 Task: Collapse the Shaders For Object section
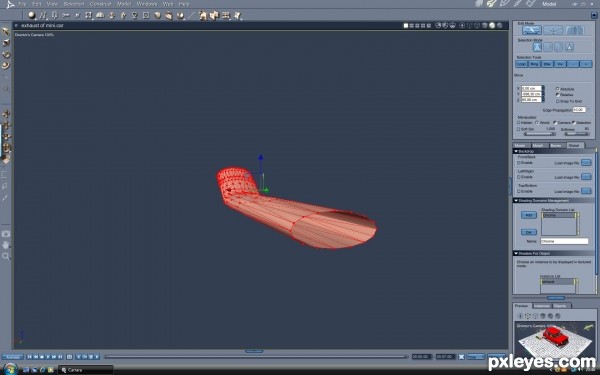[516, 253]
